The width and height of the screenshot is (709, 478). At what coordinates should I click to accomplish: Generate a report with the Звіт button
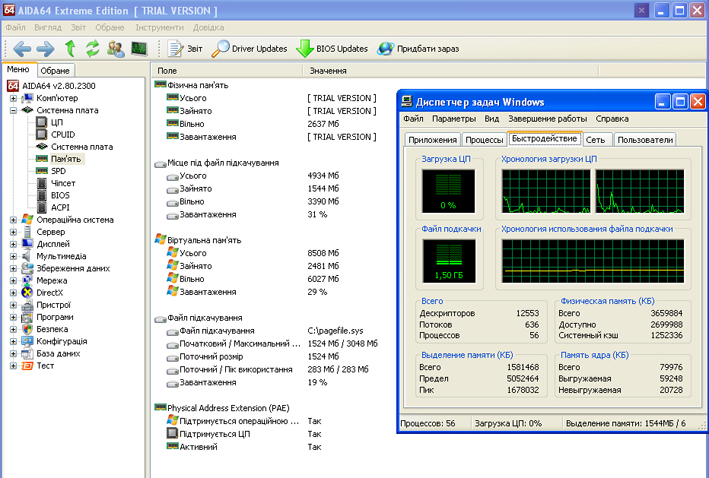tap(185, 49)
